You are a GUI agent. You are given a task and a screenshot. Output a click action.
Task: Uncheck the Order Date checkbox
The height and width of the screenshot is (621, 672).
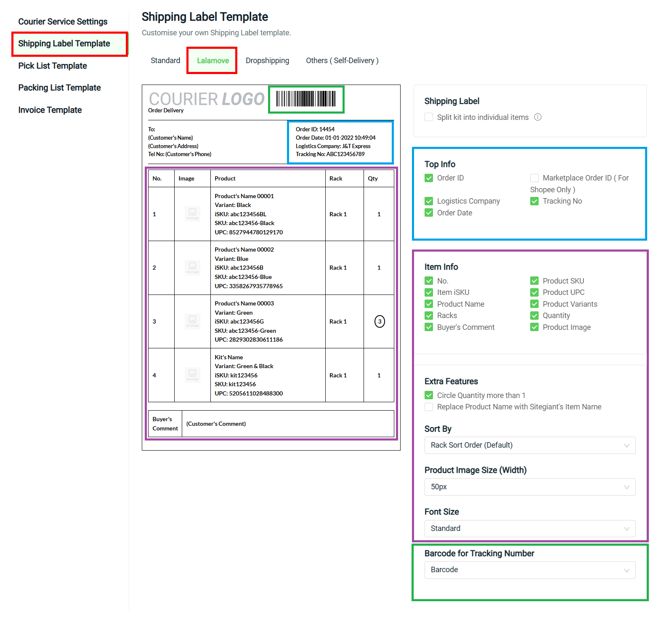tap(429, 213)
